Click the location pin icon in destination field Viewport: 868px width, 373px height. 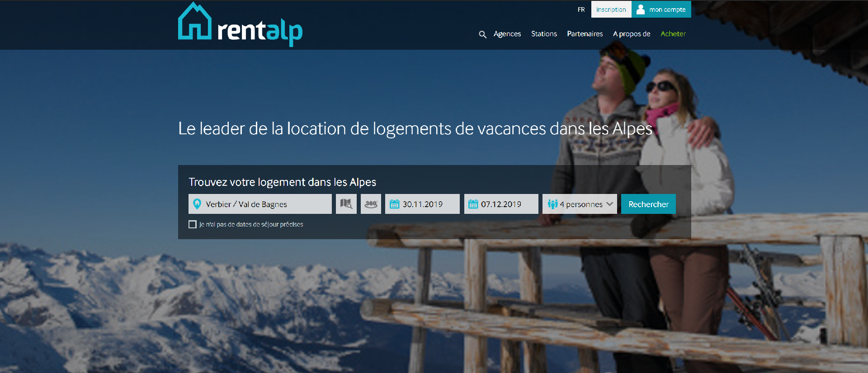point(197,204)
